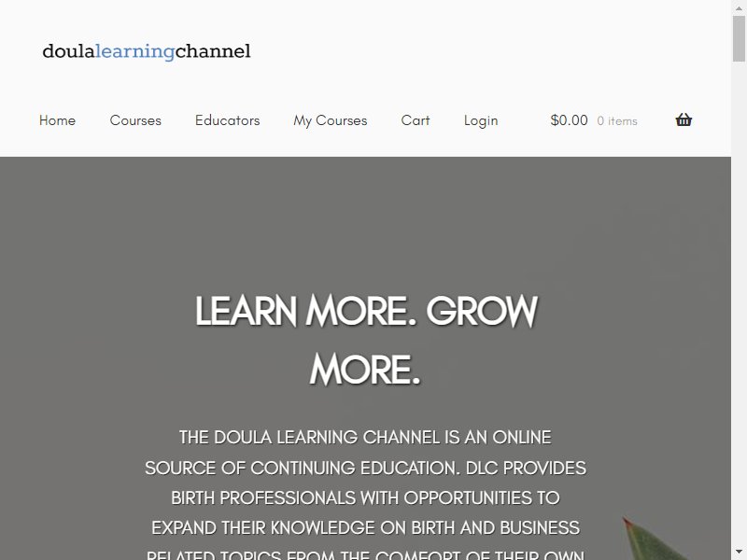747x560 pixels.
Task: Open My Courses
Action: 331,120
